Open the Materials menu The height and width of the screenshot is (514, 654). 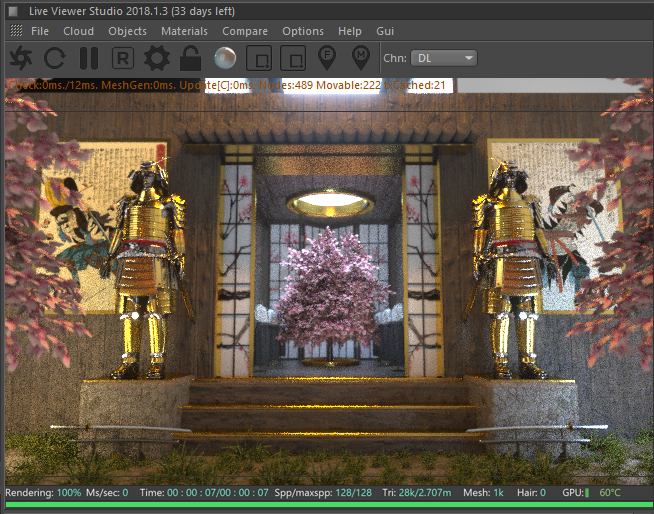point(184,31)
